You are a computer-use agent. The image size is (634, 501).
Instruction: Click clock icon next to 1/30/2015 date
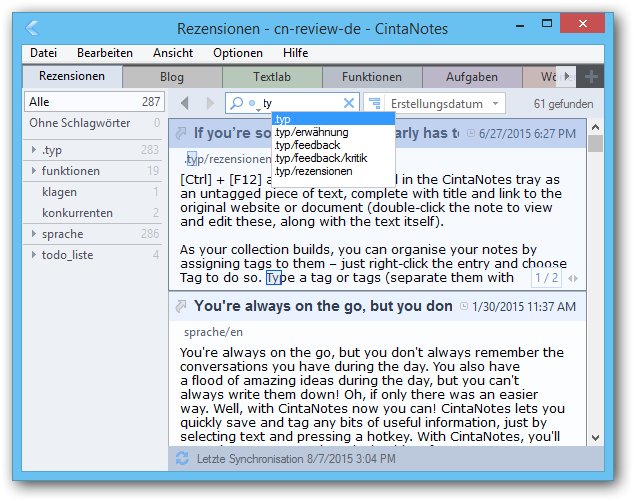(x=464, y=307)
